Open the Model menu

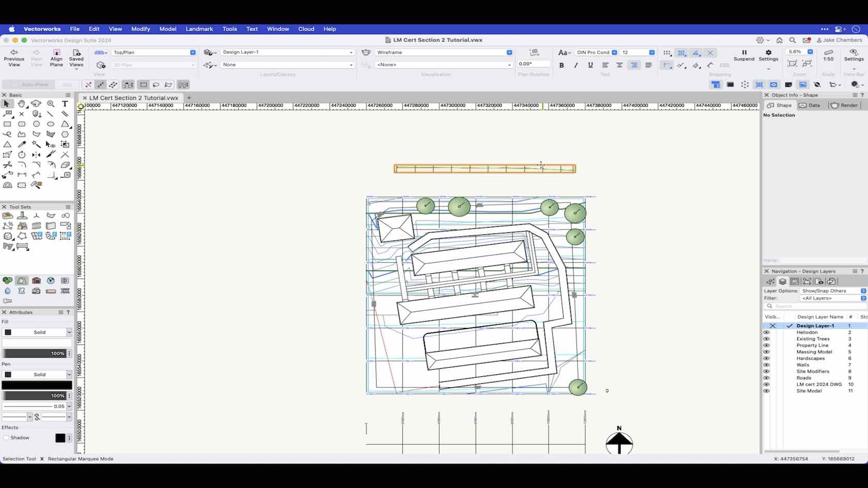168,29
